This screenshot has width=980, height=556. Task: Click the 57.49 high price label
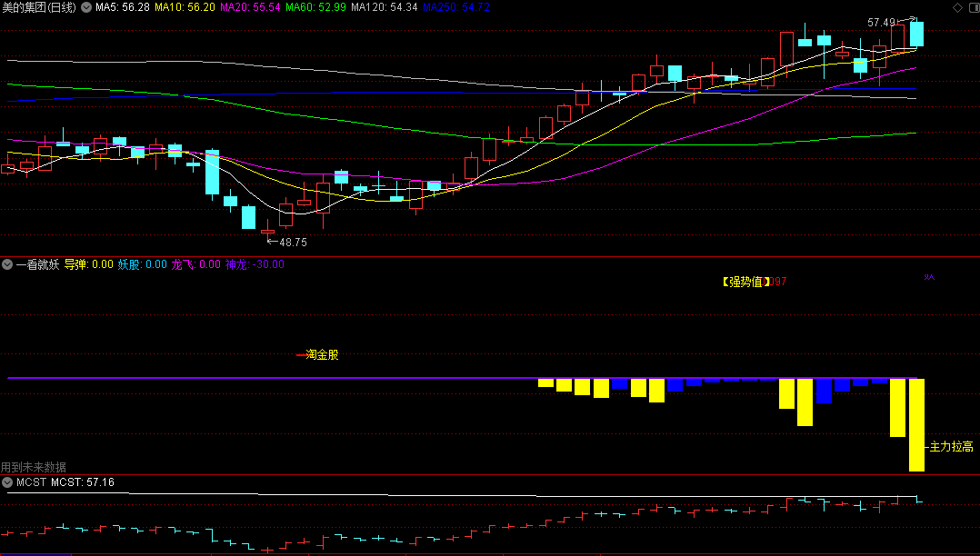pos(881,23)
